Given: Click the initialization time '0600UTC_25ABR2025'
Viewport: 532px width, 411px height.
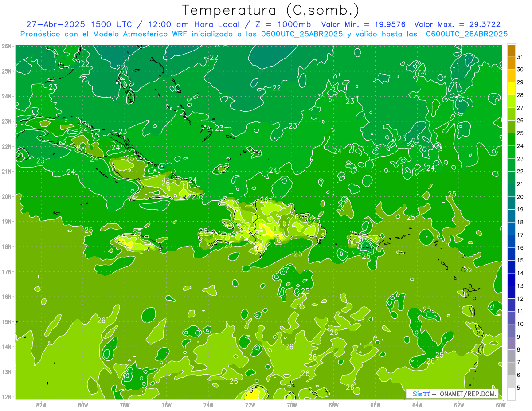Looking at the screenshot, I should (301, 34).
